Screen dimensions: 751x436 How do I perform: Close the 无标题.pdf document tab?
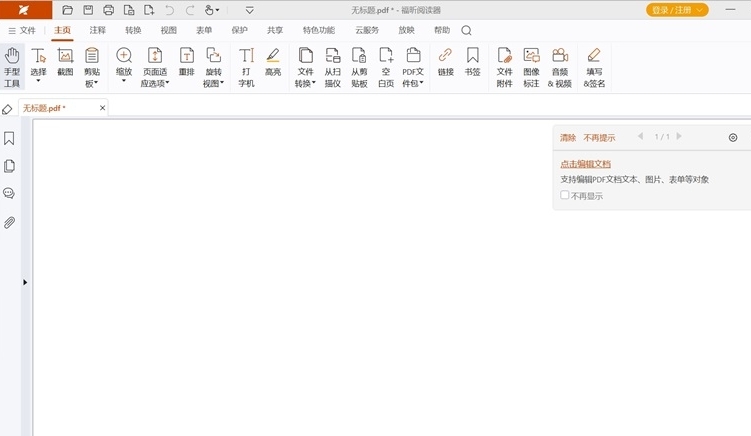(102, 108)
